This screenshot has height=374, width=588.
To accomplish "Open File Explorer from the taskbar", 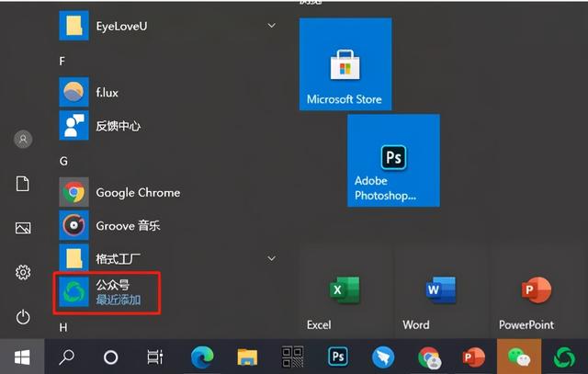I will (x=247, y=357).
